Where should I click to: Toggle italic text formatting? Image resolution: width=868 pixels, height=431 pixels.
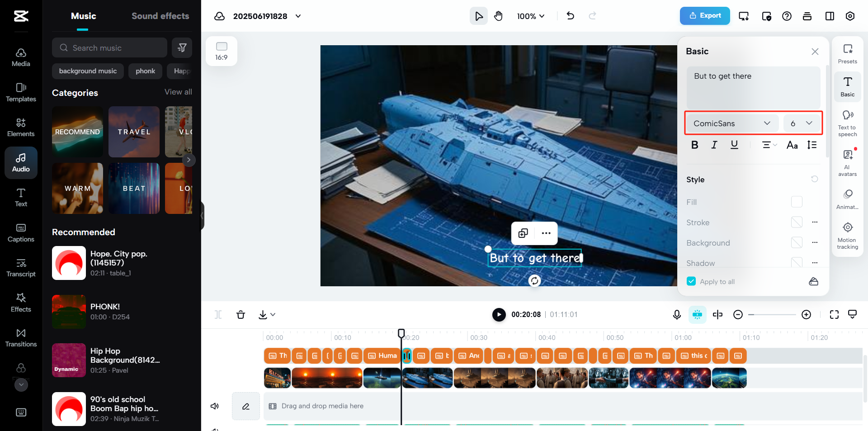pyautogui.click(x=714, y=145)
